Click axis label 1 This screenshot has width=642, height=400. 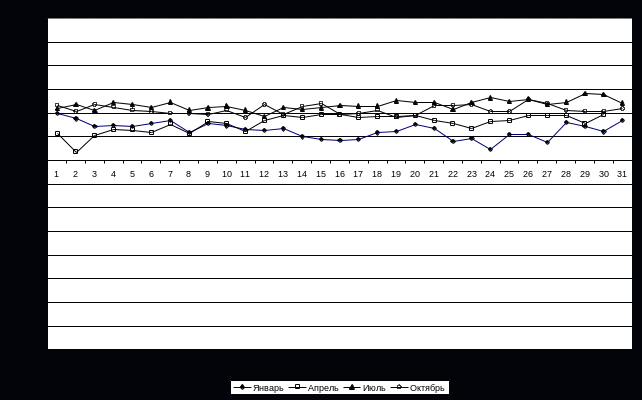click(57, 174)
